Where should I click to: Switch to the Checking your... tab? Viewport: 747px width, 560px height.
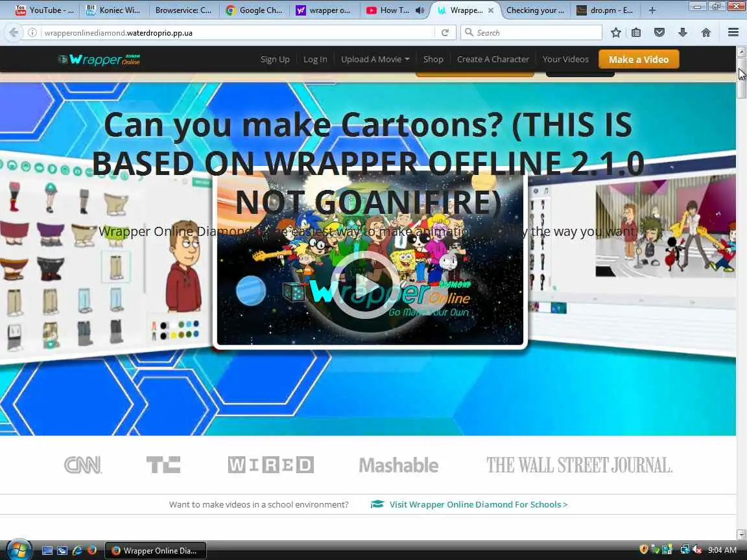pos(535,10)
